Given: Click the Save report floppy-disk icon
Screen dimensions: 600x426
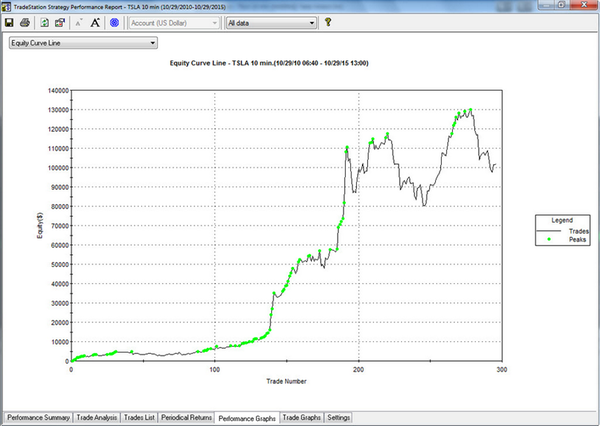Looking at the screenshot, I should pyautogui.click(x=9, y=23).
